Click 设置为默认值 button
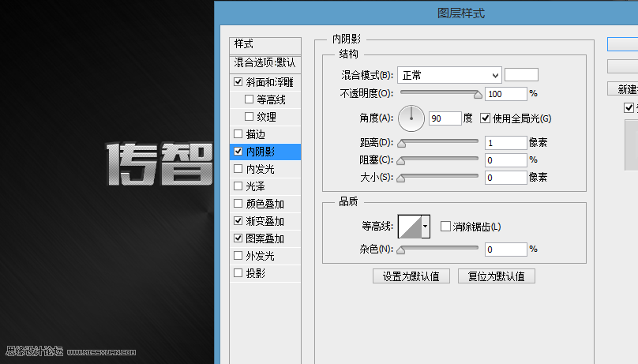This screenshot has height=364, width=638. point(411,276)
